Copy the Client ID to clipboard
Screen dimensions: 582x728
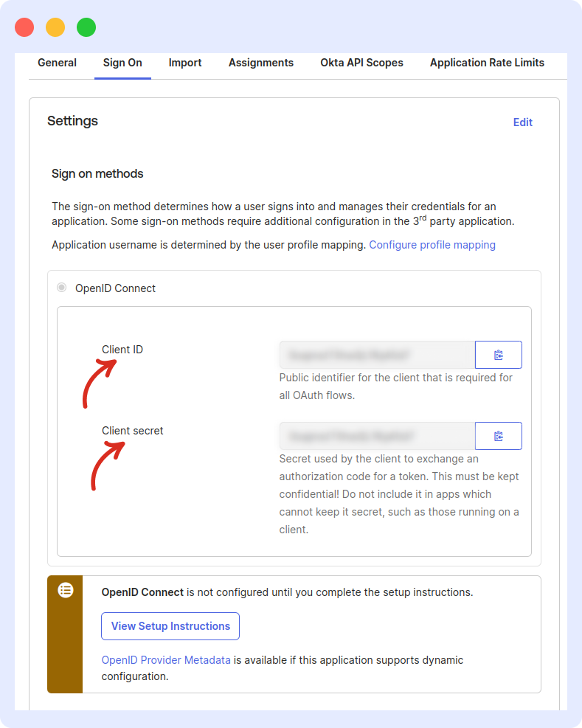[x=498, y=355]
